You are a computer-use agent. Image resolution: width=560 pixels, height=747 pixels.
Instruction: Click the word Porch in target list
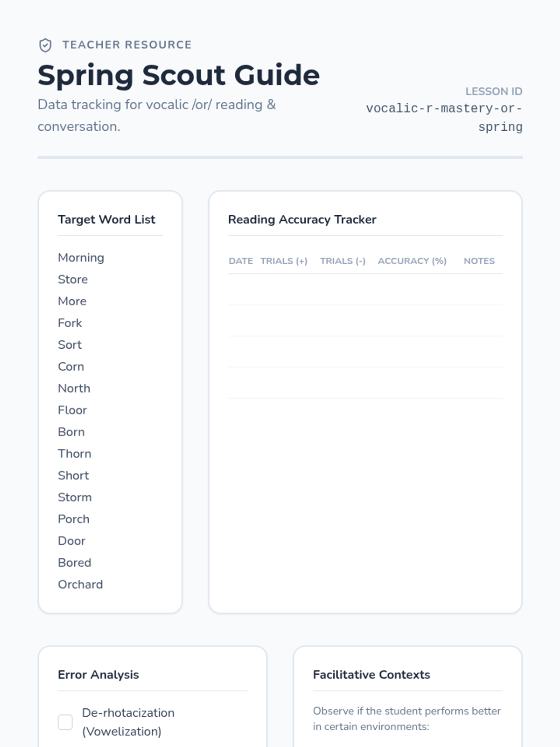coord(73,519)
